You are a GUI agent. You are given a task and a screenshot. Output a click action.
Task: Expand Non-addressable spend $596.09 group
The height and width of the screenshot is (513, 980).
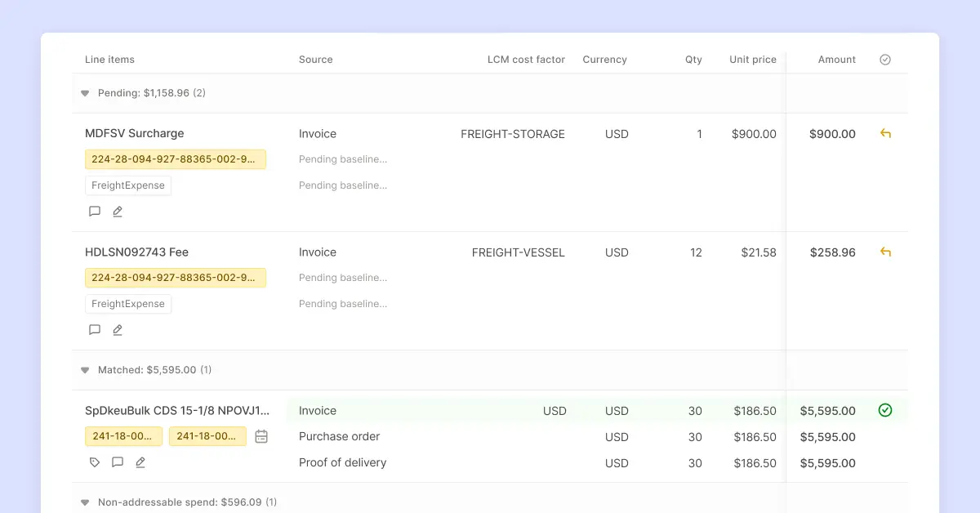tap(85, 502)
